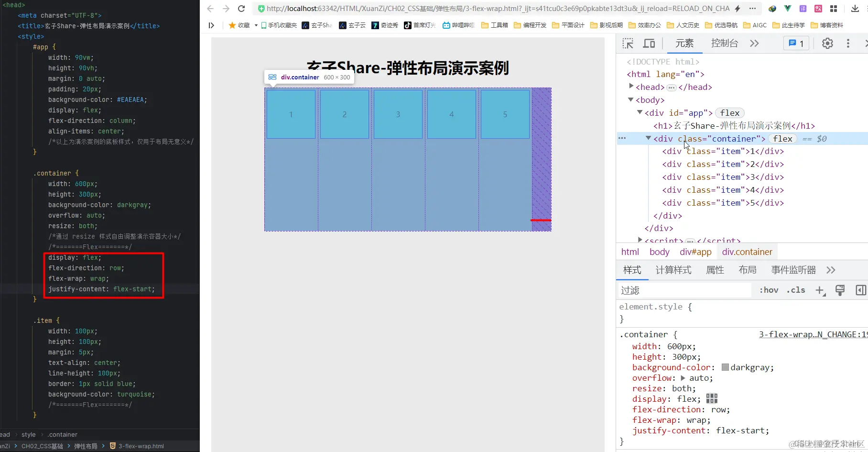Switch to 属性 Properties tab
Screen dimensions: 868x452
(715, 270)
